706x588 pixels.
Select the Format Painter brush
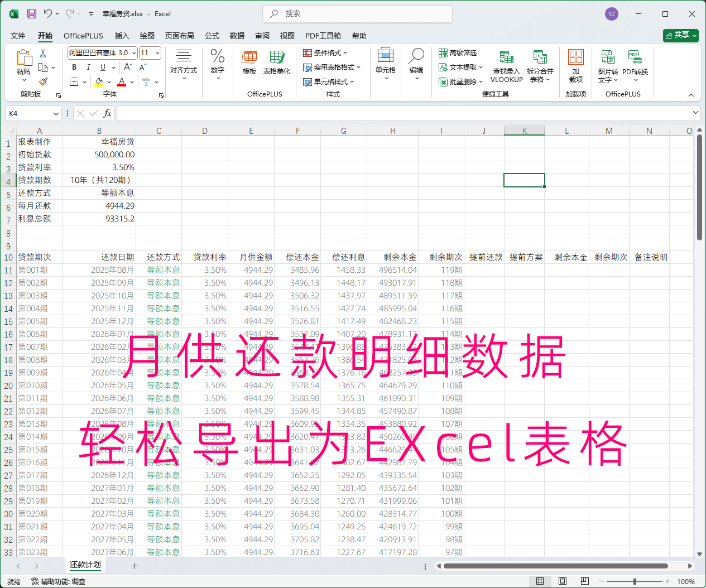(43, 81)
